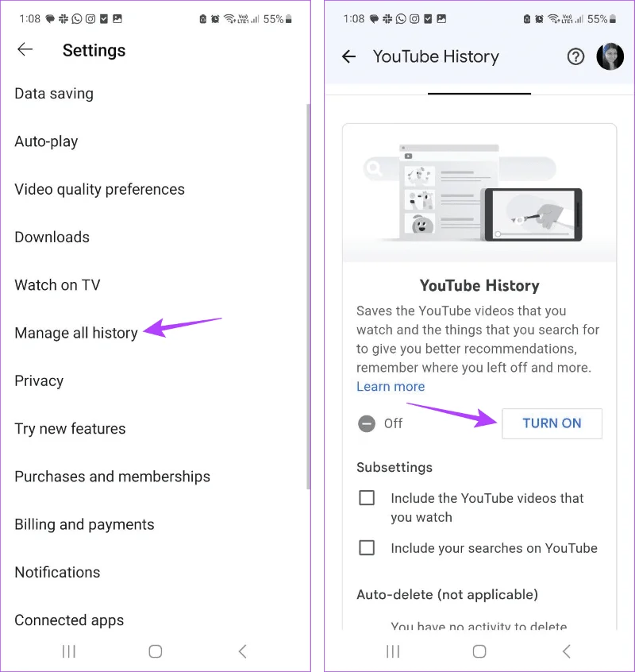
Task: Tap the 1:08 clock in YouTube History screen
Action: [354, 19]
